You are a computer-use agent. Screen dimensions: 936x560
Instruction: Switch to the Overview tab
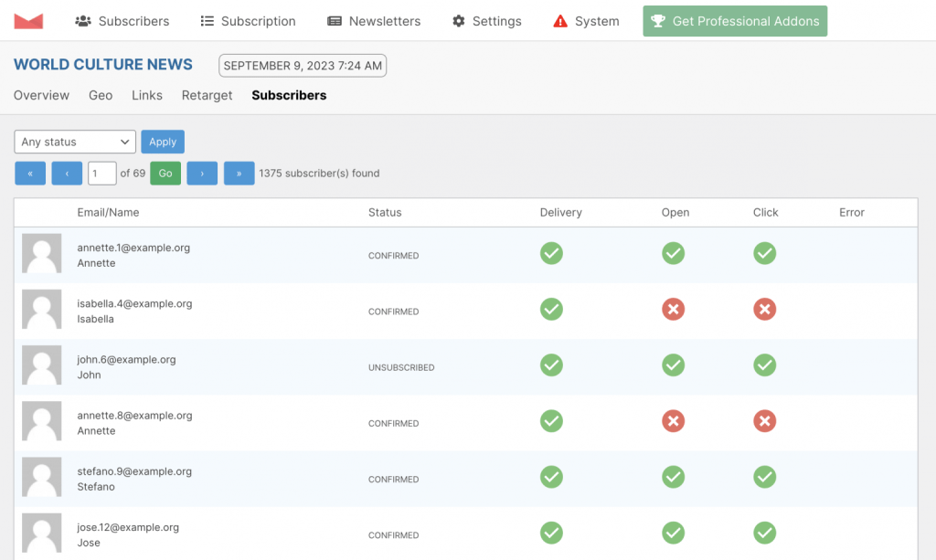(41, 95)
